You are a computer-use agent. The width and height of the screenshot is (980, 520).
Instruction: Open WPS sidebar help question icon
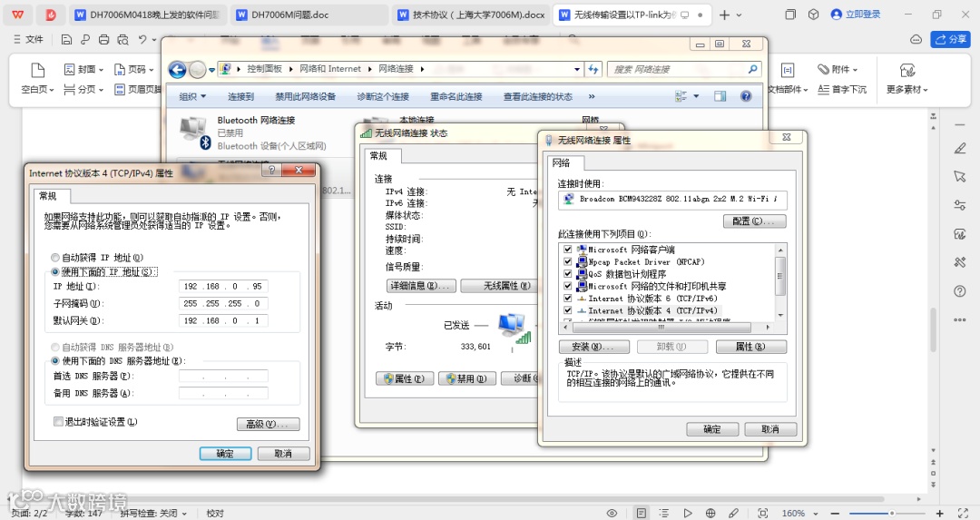coord(960,291)
